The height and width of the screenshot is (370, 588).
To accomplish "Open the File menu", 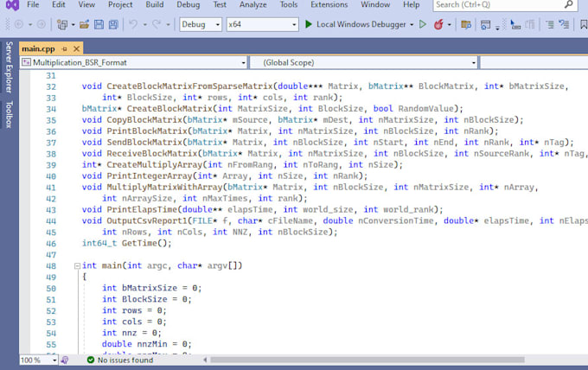I will [x=33, y=4].
